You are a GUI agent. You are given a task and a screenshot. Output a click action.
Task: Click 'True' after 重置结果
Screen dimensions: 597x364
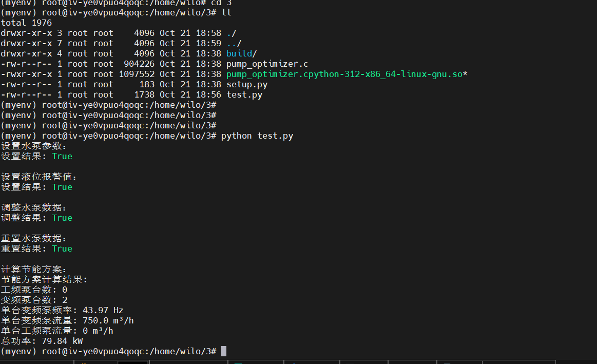[x=62, y=249]
